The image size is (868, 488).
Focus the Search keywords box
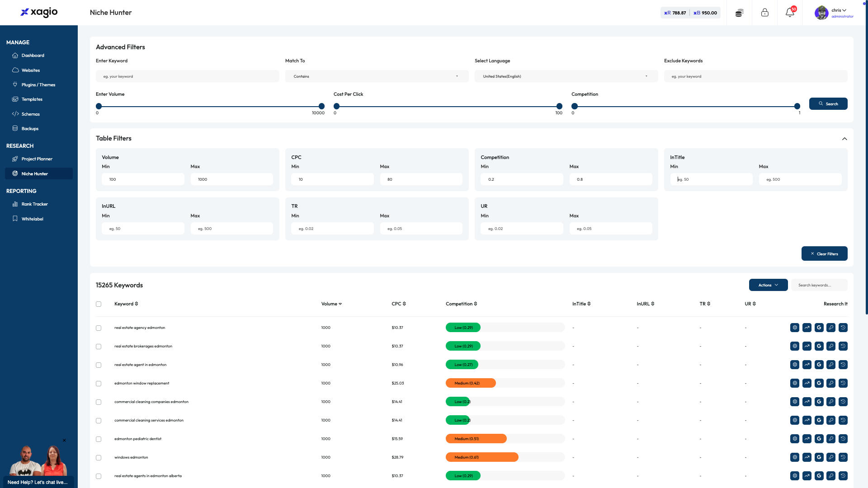click(x=819, y=285)
